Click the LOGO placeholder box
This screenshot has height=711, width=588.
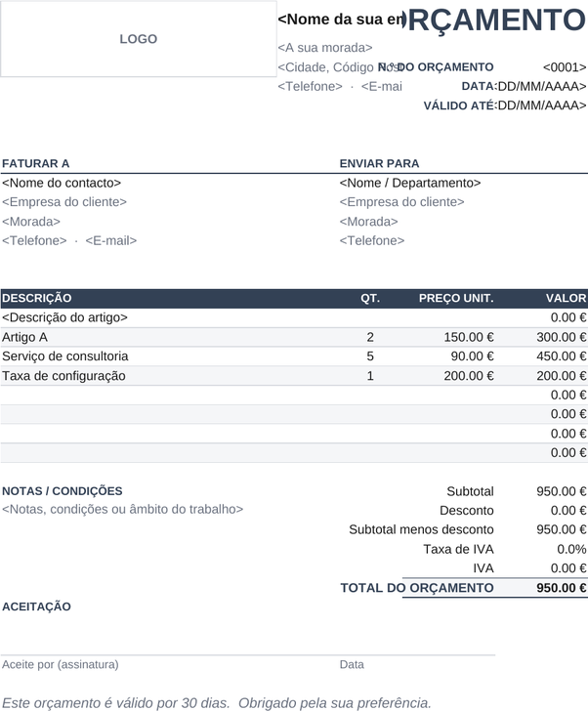(139, 38)
